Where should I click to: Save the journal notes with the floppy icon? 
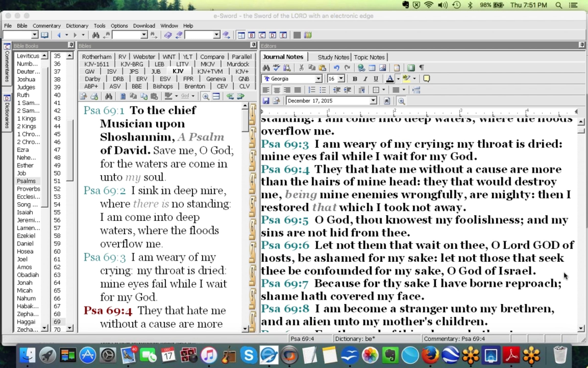coord(266,101)
